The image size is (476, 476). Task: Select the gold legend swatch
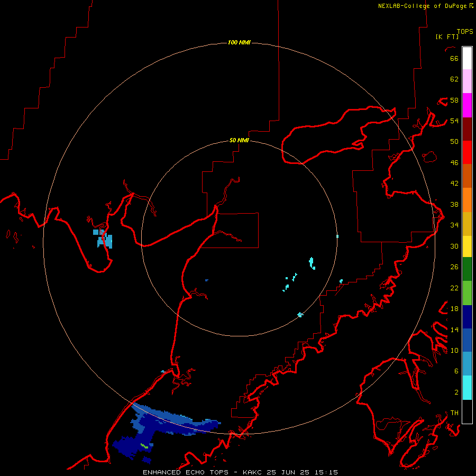467,224
